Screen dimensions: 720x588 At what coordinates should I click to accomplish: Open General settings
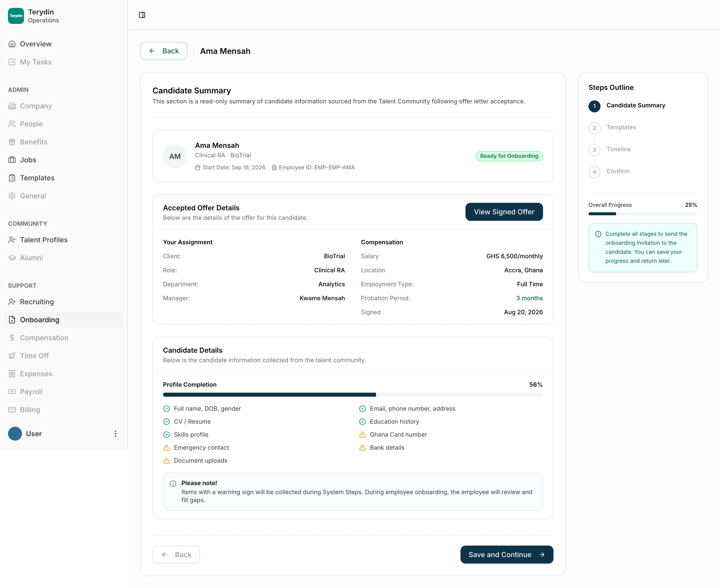point(64,196)
